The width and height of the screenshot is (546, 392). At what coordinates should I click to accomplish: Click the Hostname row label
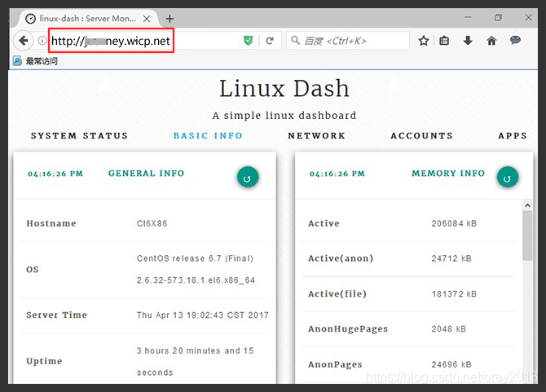point(51,223)
